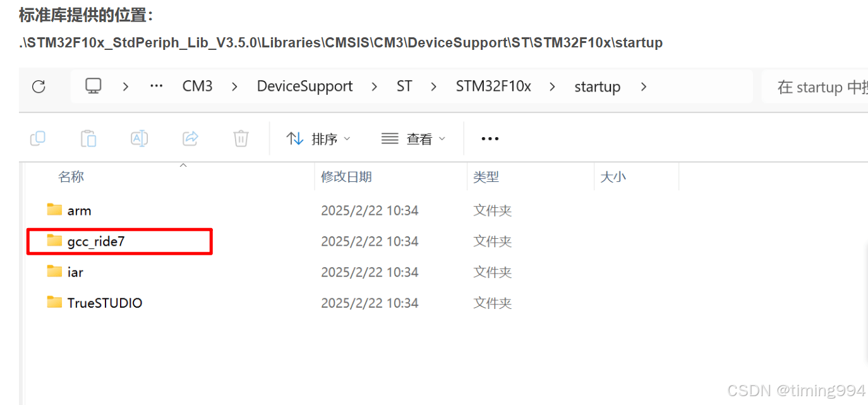Go to DeviceSupport breadcrumb folder

click(x=304, y=87)
